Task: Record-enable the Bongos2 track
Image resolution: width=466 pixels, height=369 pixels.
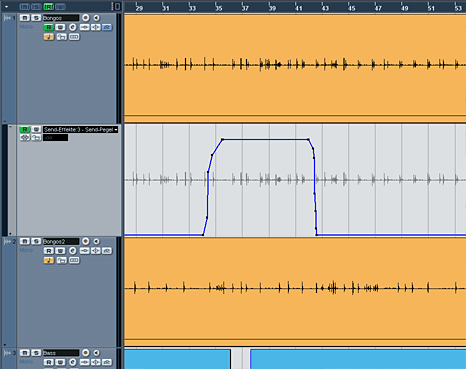Action: pyautogui.click(x=86, y=241)
